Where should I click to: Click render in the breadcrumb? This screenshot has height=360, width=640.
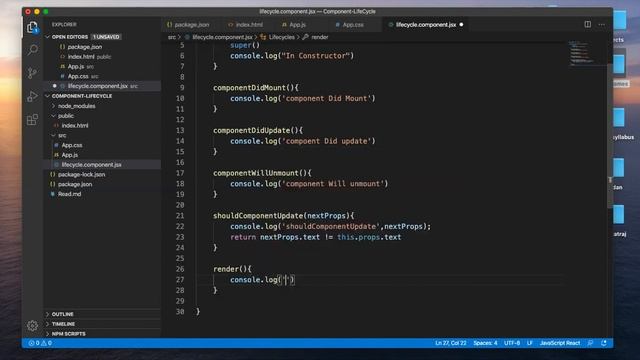[319, 37]
